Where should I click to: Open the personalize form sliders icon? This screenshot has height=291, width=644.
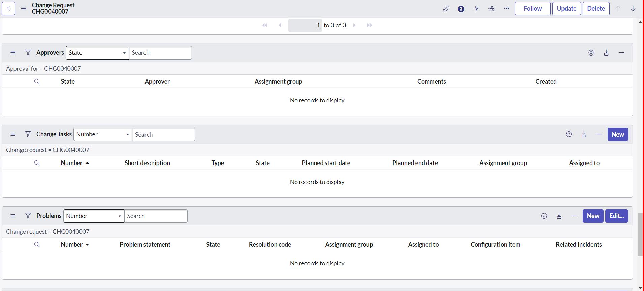click(x=491, y=9)
